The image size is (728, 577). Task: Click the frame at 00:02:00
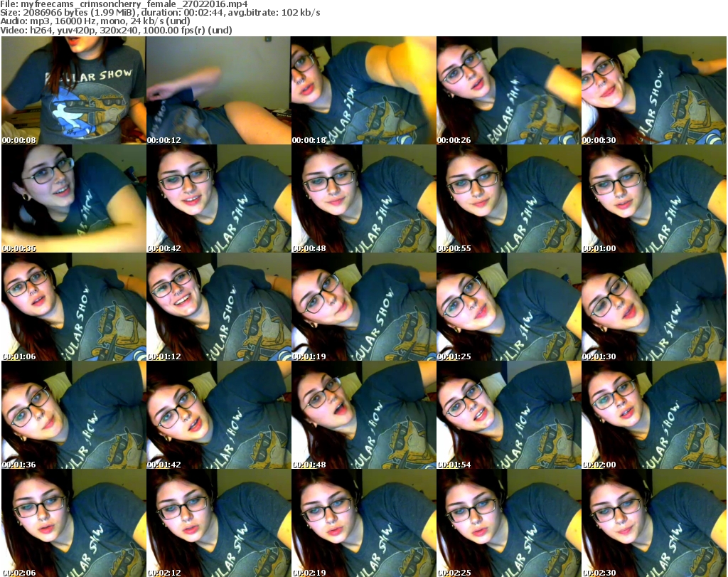pos(653,415)
